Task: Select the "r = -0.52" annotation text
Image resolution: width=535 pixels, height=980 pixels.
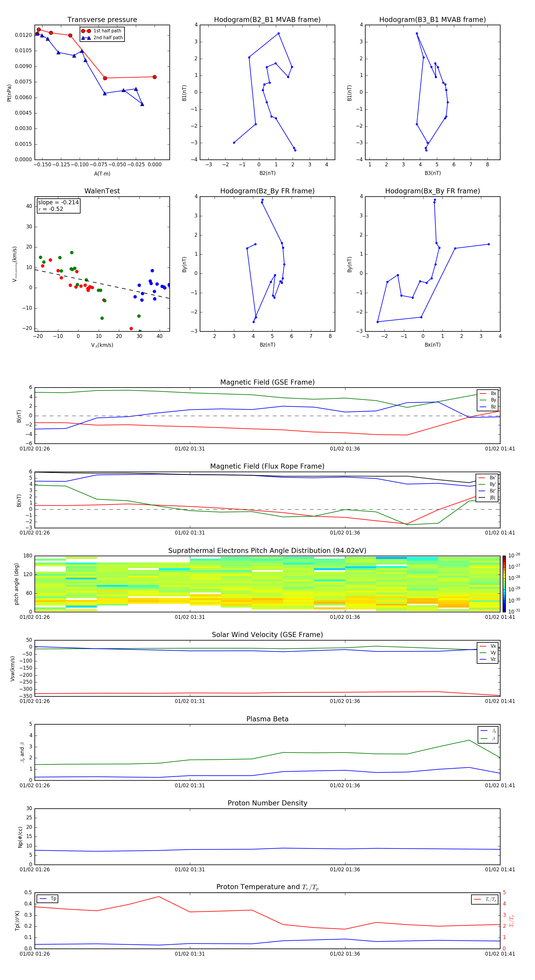Action: (51, 209)
